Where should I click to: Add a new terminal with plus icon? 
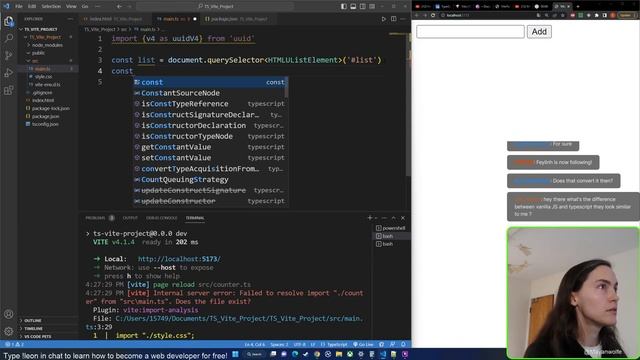coord(370,218)
